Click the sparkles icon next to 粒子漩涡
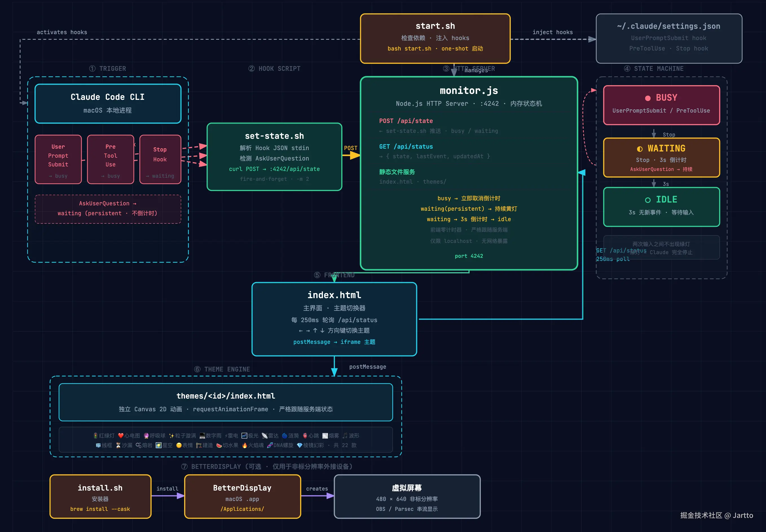The height and width of the screenshot is (532, 766). 171,436
